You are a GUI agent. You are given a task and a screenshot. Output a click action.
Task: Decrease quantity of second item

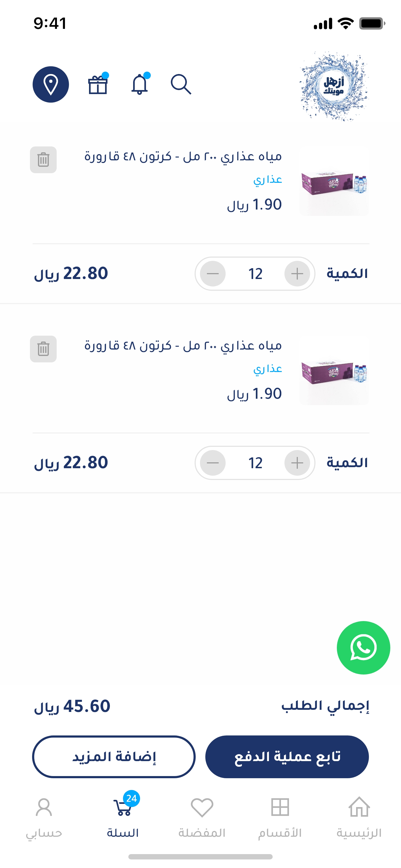click(213, 463)
